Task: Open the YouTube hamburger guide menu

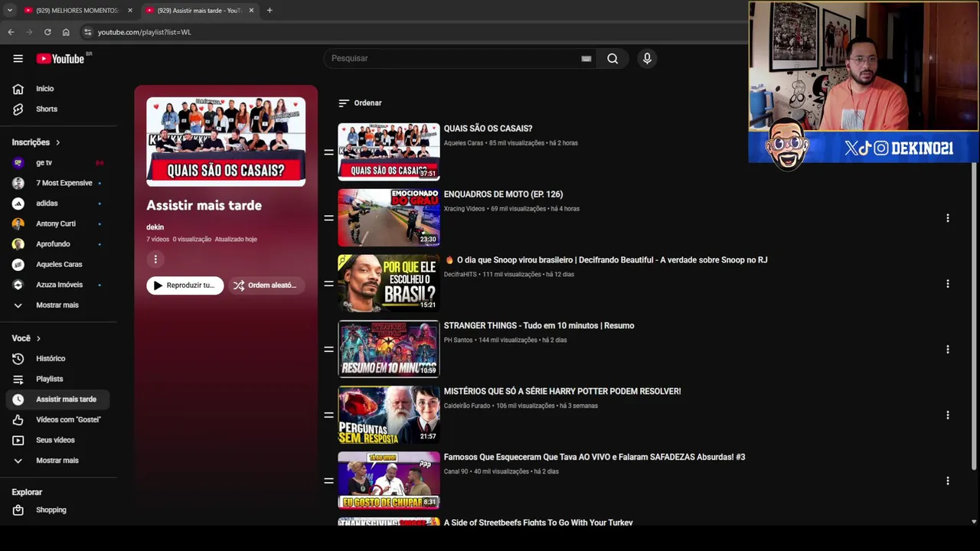Action: coord(18,58)
